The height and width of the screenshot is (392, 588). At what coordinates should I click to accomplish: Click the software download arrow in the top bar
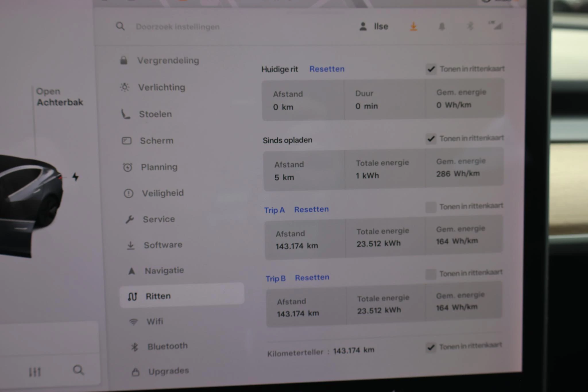(413, 26)
